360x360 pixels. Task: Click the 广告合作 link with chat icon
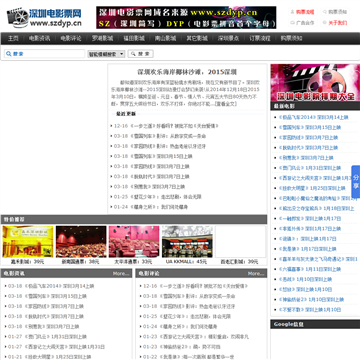coord(302,23)
